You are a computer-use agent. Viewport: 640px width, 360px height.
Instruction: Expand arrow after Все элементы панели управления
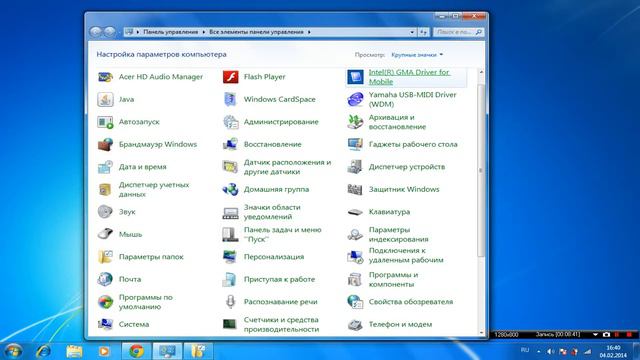click(309, 32)
